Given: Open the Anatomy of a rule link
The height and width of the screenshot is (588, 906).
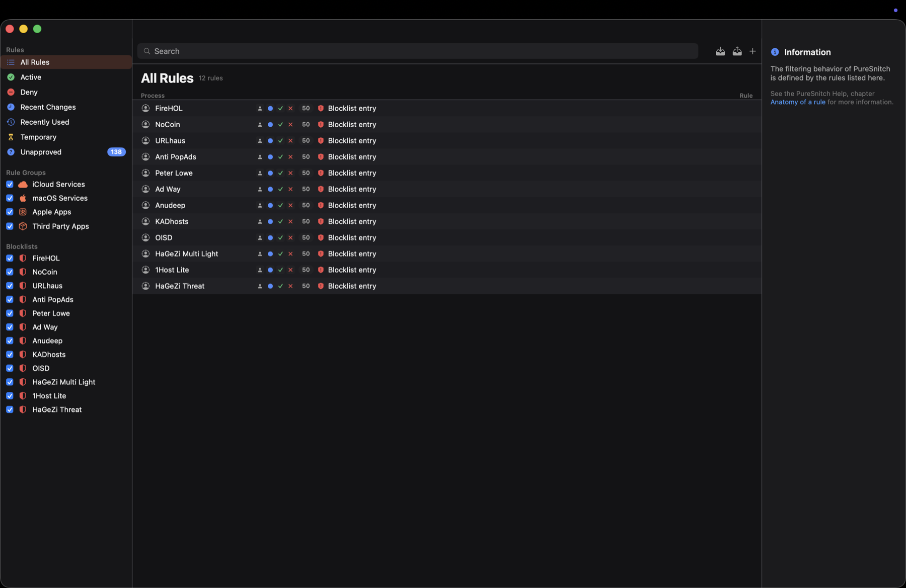Looking at the screenshot, I should [798, 102].
